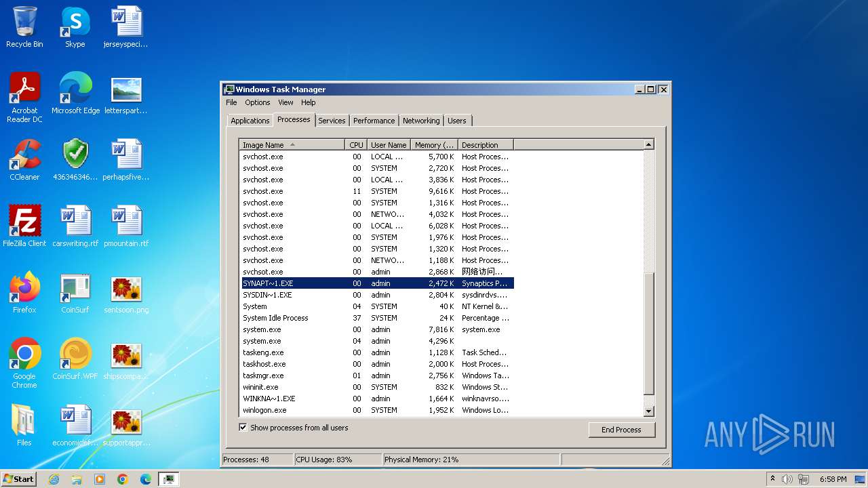Select Task Manager taskbar button
The image size is (868, 488).
coord(168,479)
